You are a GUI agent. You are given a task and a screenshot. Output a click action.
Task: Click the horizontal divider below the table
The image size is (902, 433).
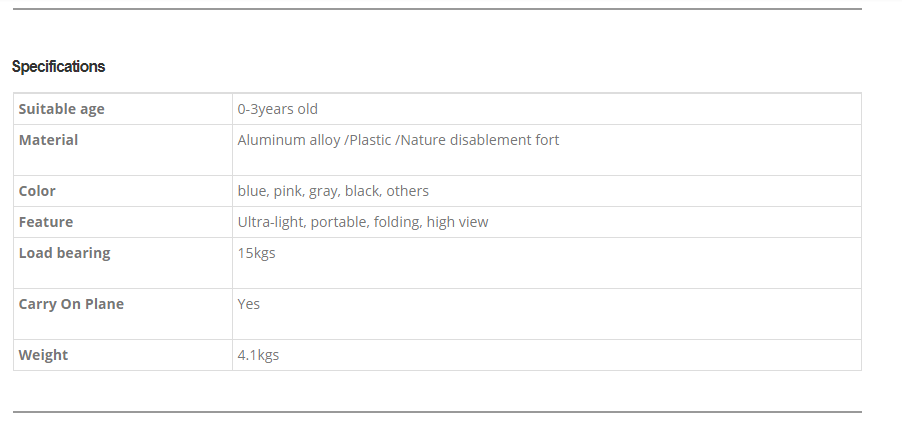click(437, 412)
